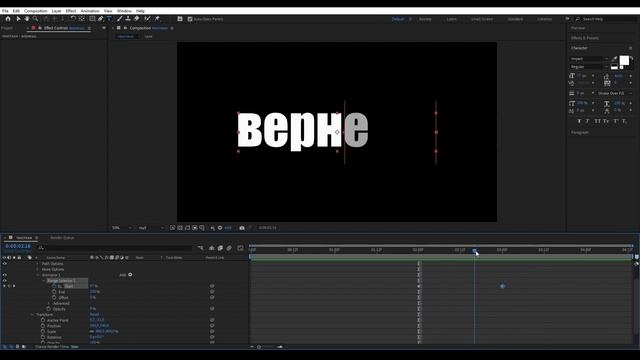Open the Graph Editor
The width and height of the screenshot is (640, 360).
240,248
